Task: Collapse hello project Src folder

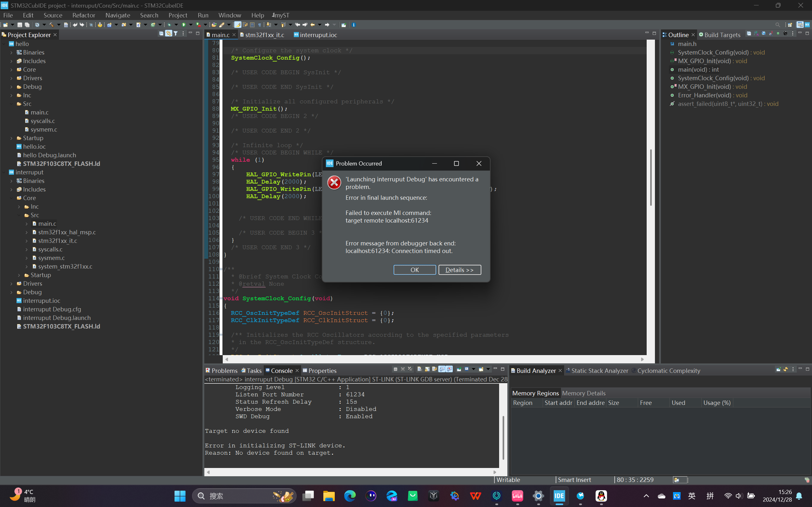Action: tap(11, 104)
